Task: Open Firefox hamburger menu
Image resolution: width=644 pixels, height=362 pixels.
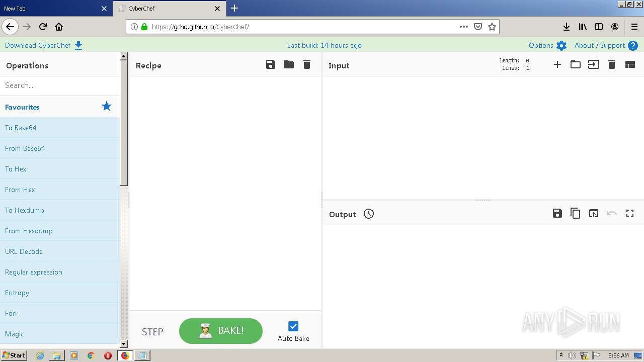Action: (x=634, y=27)
